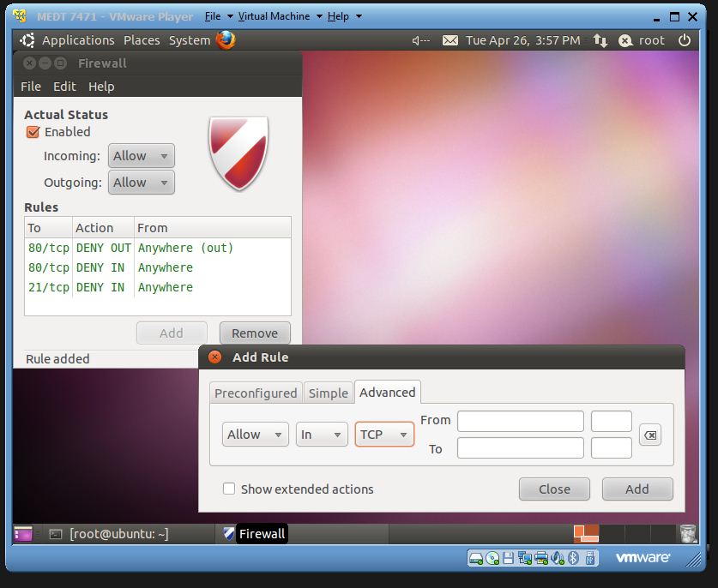The height and width of the screenshot is (588, 718).
Task: Clear fields with the Add Rule eraser icon
Action: 649,435
